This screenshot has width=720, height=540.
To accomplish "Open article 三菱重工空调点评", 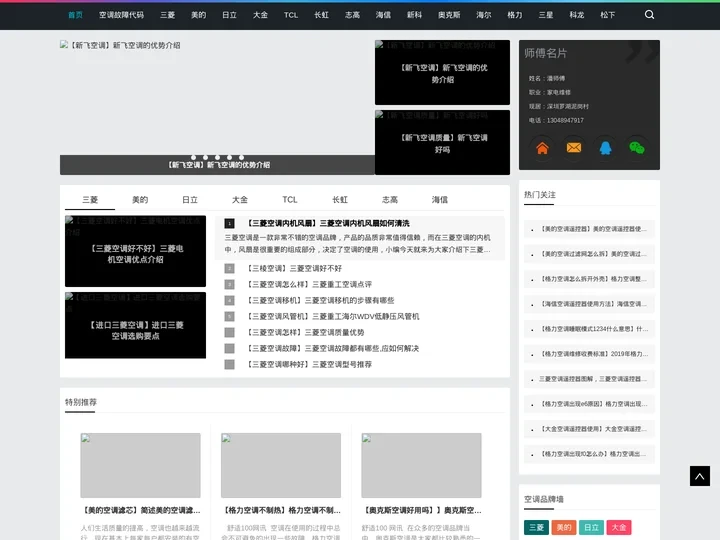I will tap(310, 284).
